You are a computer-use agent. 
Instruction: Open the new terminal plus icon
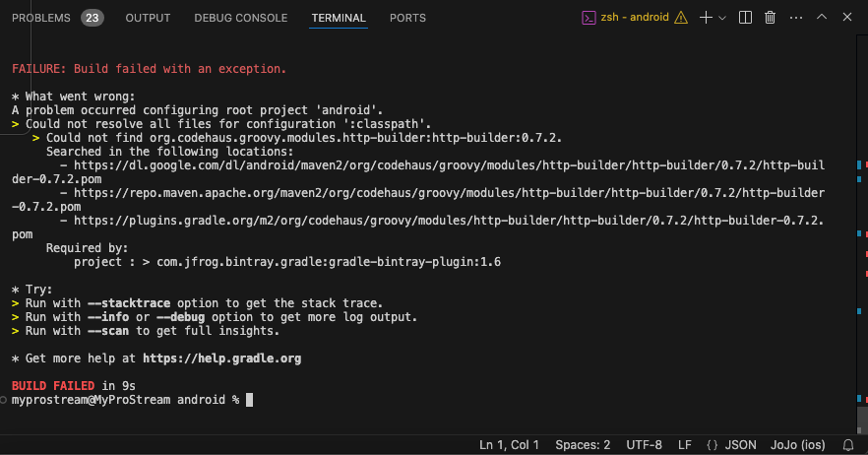pos(706,18)
